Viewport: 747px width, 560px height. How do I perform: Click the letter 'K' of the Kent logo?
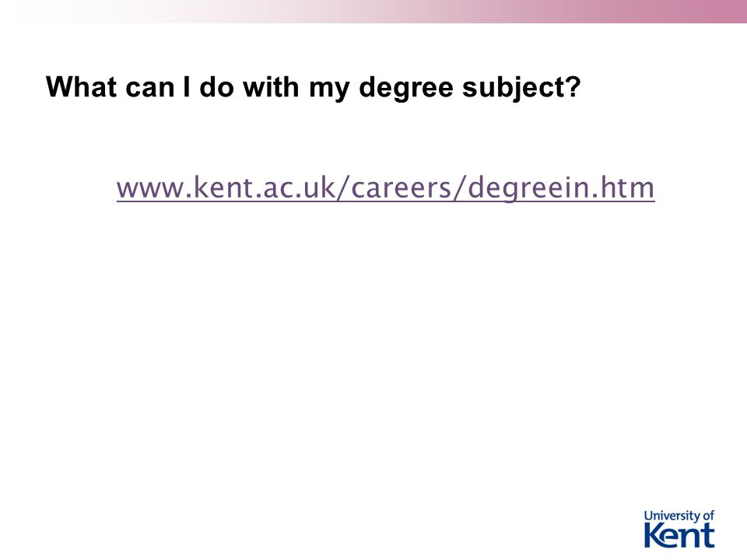pyautogui.click(x=654, y=536)
